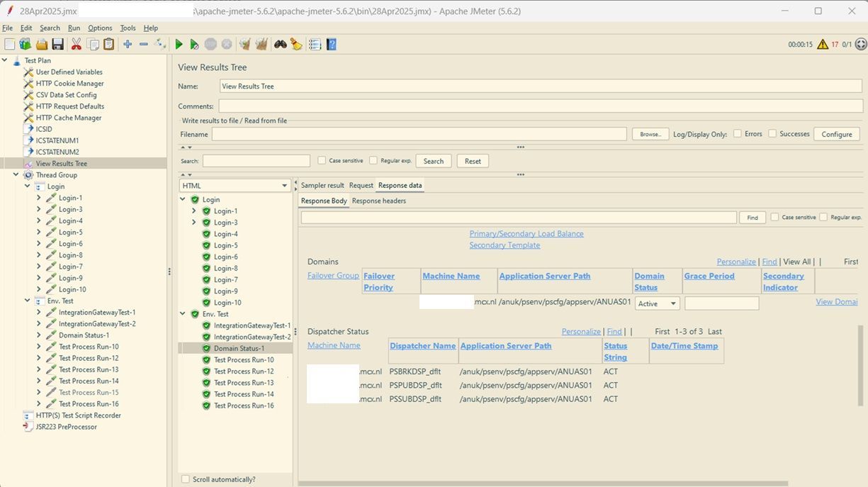Click the Reset button
This screenshot has width=868, height=487.
[473, 161]
